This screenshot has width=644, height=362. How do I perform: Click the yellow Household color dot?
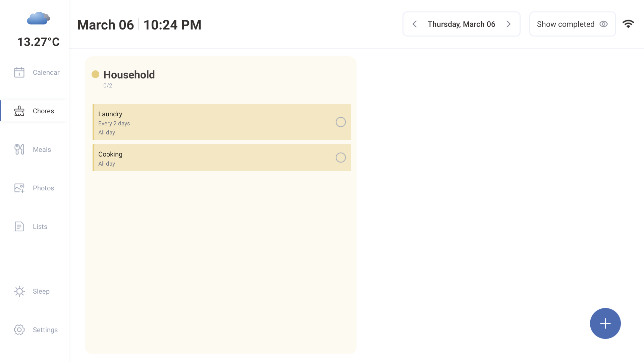click(95, 74)
